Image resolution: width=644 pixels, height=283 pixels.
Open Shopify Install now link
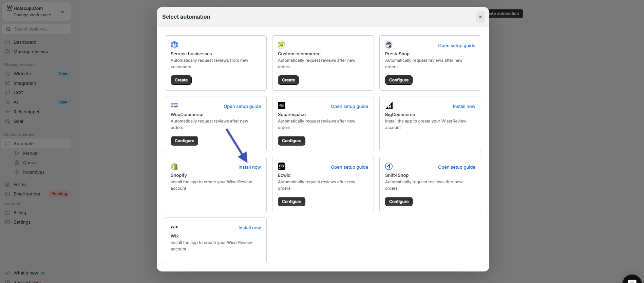250,167
